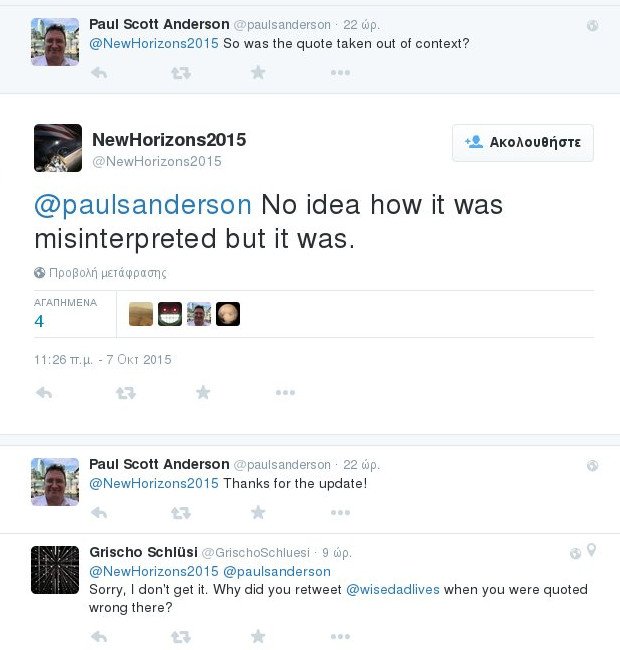Reply to Paul's out-of-context question tweet
This screenshot has height=650, width=620.
[x=98, y=73]
